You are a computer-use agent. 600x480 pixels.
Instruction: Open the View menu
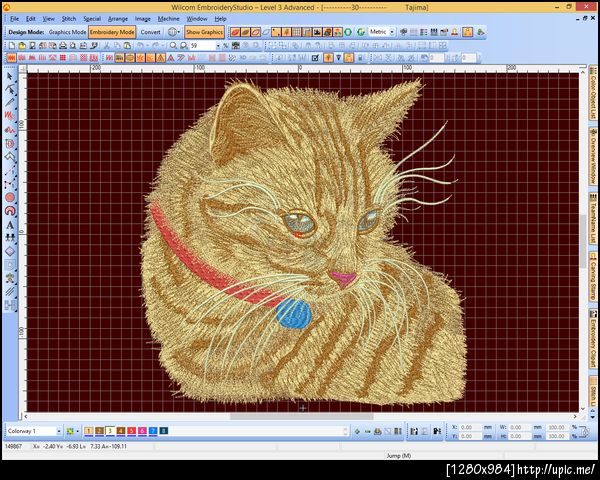[48, 19]
